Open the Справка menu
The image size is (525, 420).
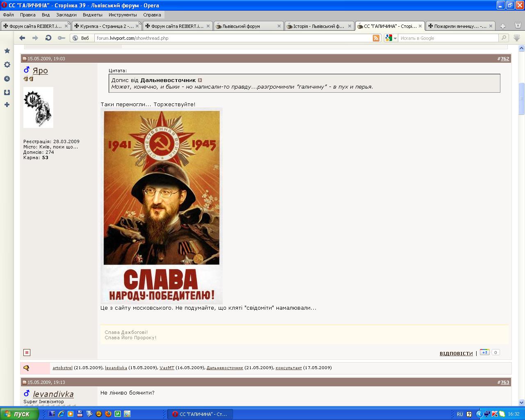pyautogui.click(x=152, y=15)
